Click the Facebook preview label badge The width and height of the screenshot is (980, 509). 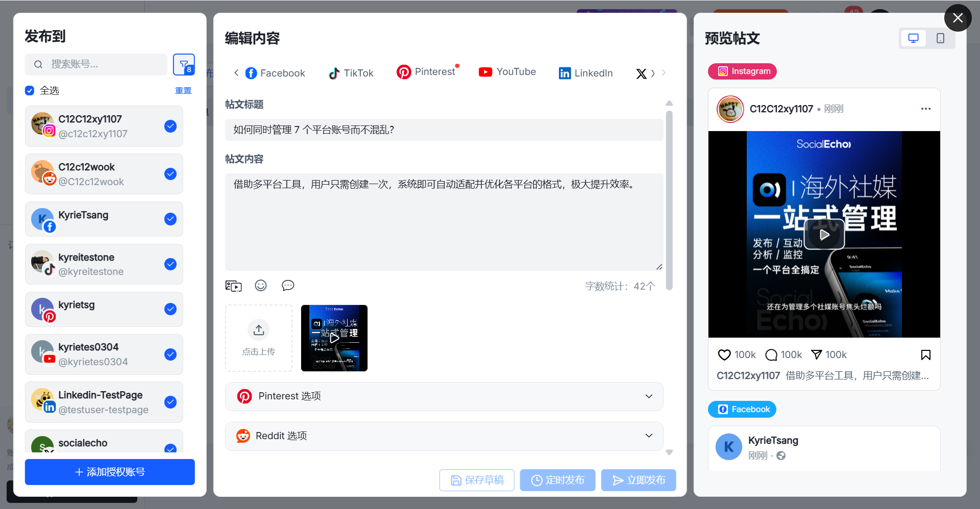[x=742, y=410]
